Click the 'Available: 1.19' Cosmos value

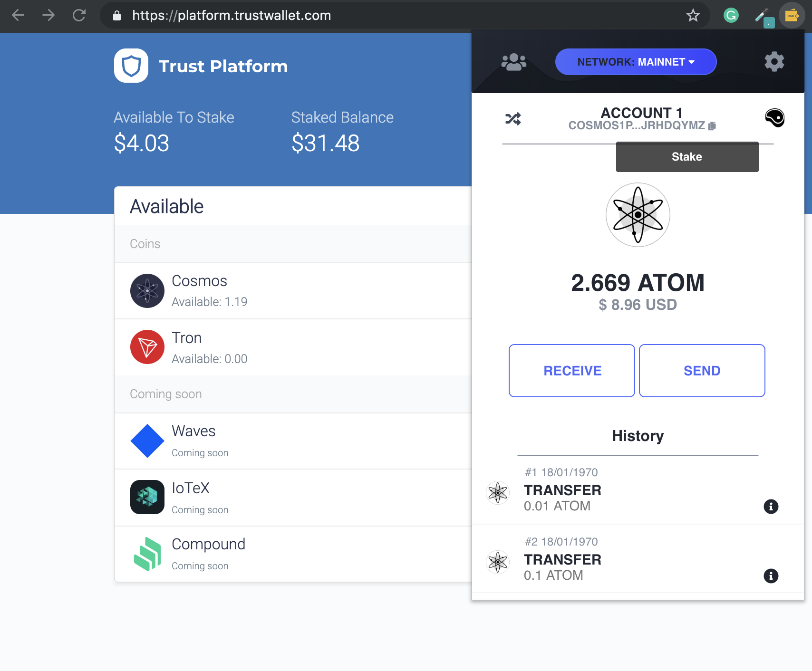tap(210, 302)
